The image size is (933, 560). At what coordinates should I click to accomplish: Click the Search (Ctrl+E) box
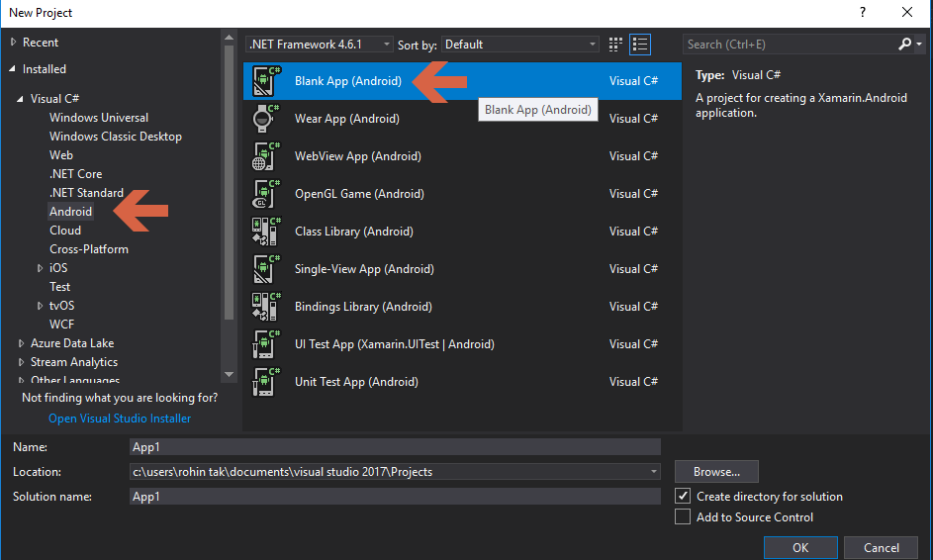pyautogui.click(x=791, y=45)
